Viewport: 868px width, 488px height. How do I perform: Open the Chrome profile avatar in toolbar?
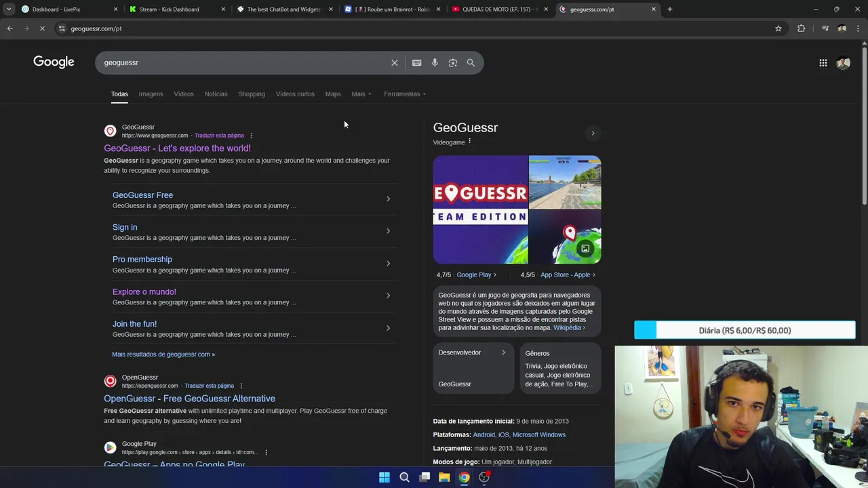point(842,28)
